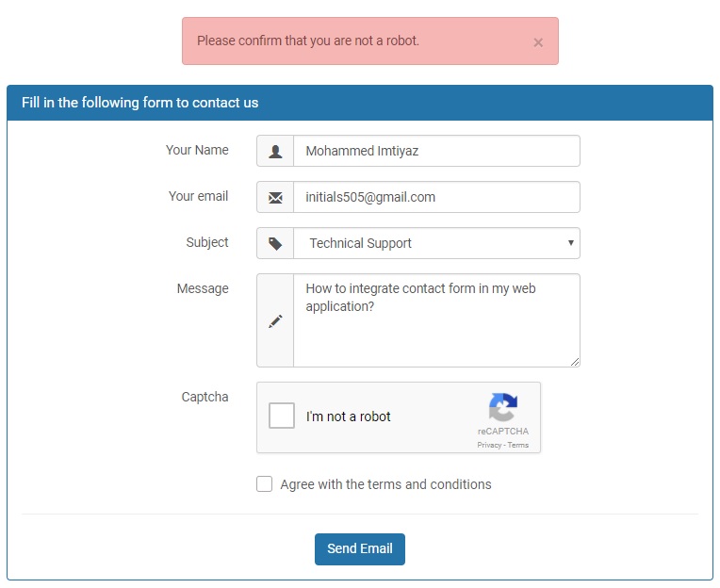Open the reCAPTCHA Privacy link

489,445
